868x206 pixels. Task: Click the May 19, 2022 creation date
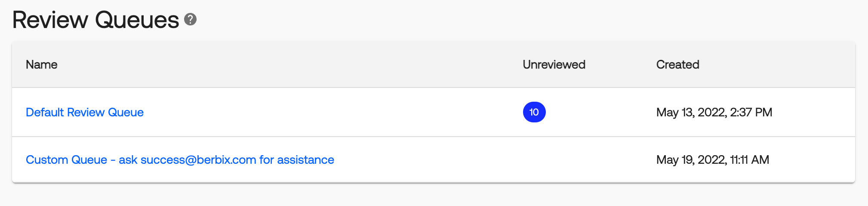tap(691, 160)
